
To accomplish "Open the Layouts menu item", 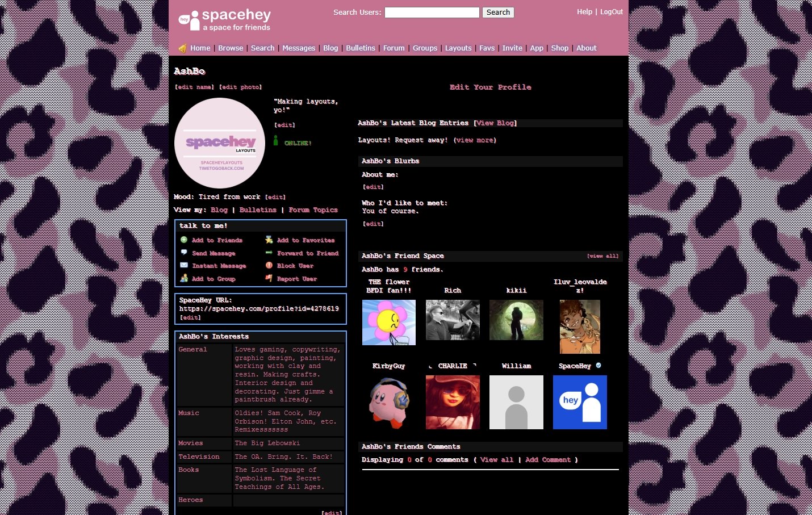I will click(x=458, y=48).
